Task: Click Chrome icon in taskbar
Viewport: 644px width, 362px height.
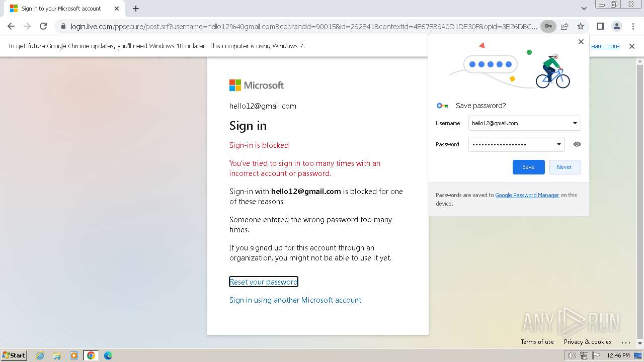Action: tap(91, 355)
